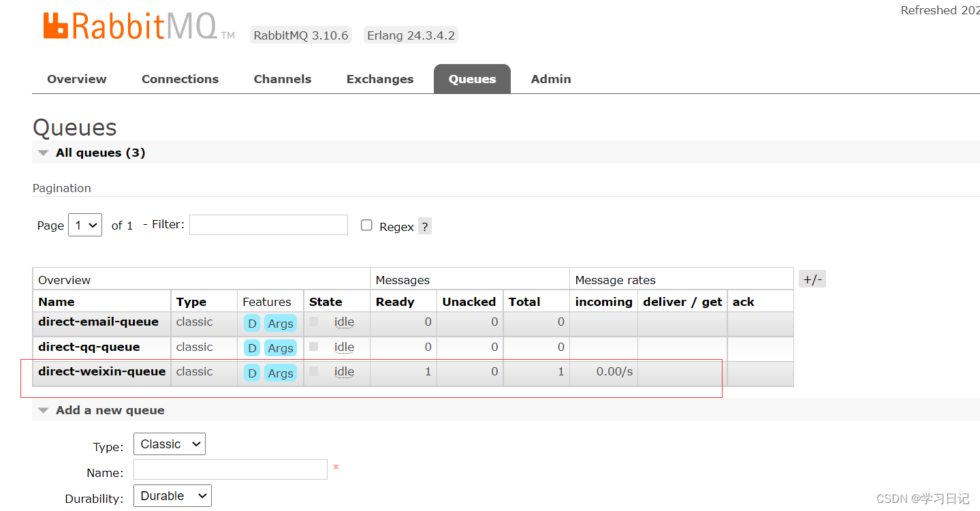This screenshot has height=511, width=980.
Task: Click the +/- column selector button
Action: (x=812, y=279)
